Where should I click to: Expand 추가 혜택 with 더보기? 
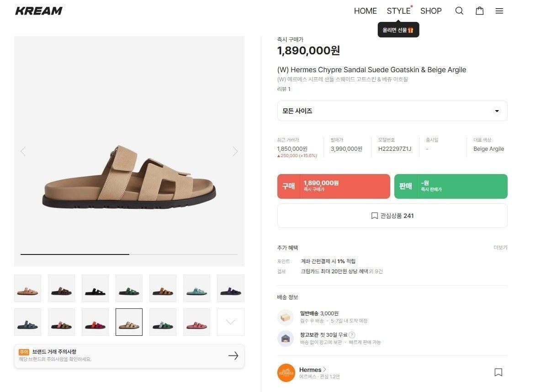click(x=500, y=248)
